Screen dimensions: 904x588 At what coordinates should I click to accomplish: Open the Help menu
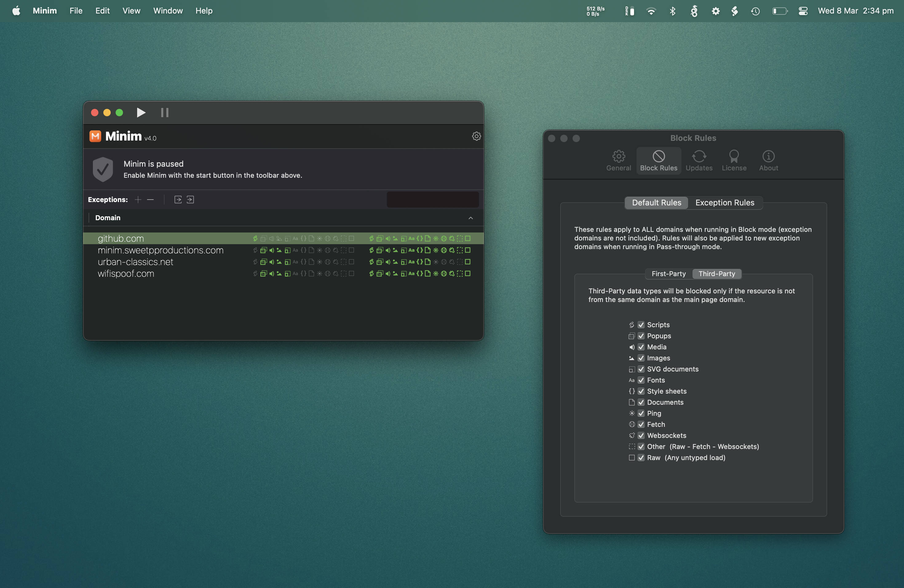pos(204,11)
